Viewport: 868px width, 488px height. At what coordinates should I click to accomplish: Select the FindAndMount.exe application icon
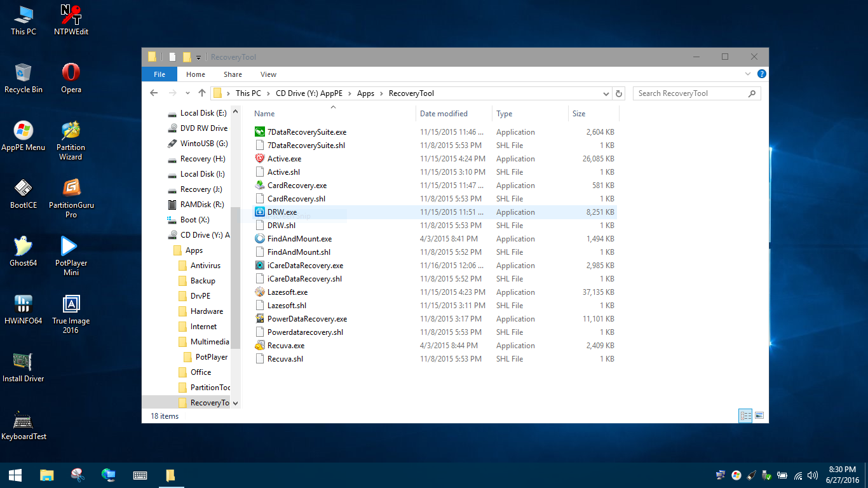(x=259, y=239)
